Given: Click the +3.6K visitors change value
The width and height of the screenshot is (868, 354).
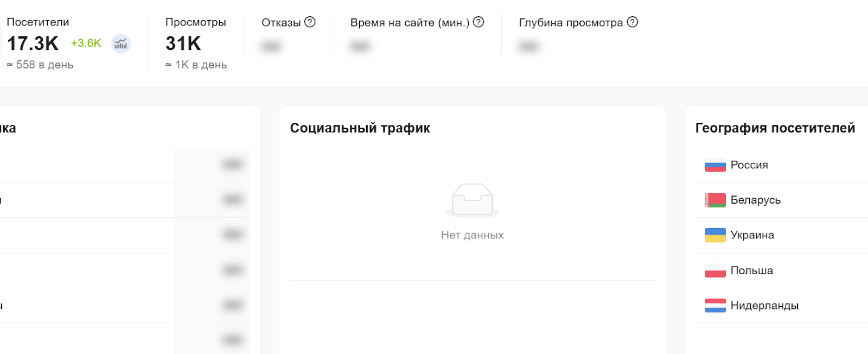Looking at the screenshot, I should click(x=86, y=43).
